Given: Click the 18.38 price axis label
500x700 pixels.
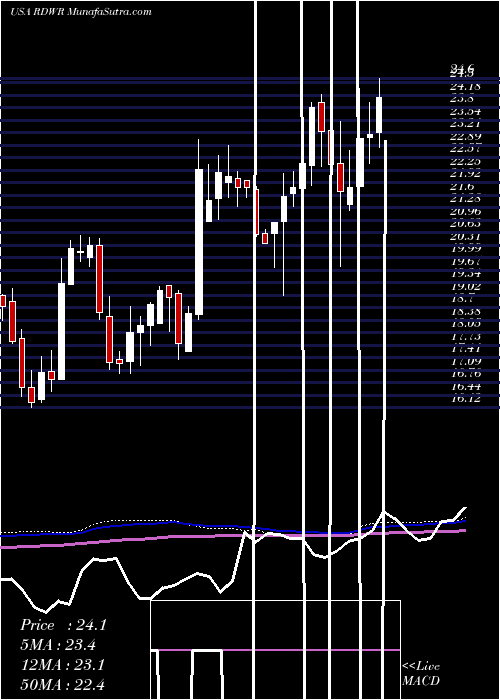Looking at the screenshot, I should point(465,312).
